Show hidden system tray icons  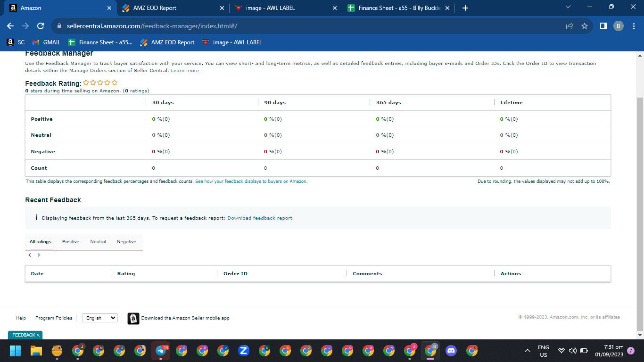[x=527, y=351]
